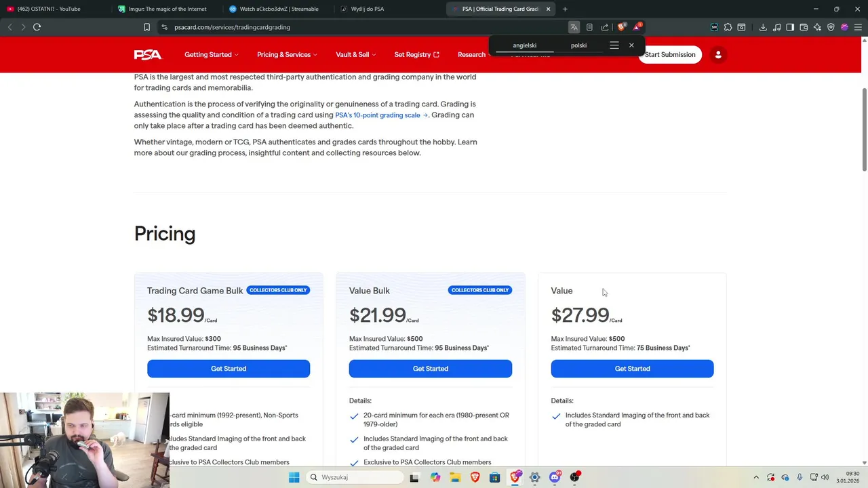Select angielski in translate popup
This screenshot has height=488, width=868.
pos(524,45)
